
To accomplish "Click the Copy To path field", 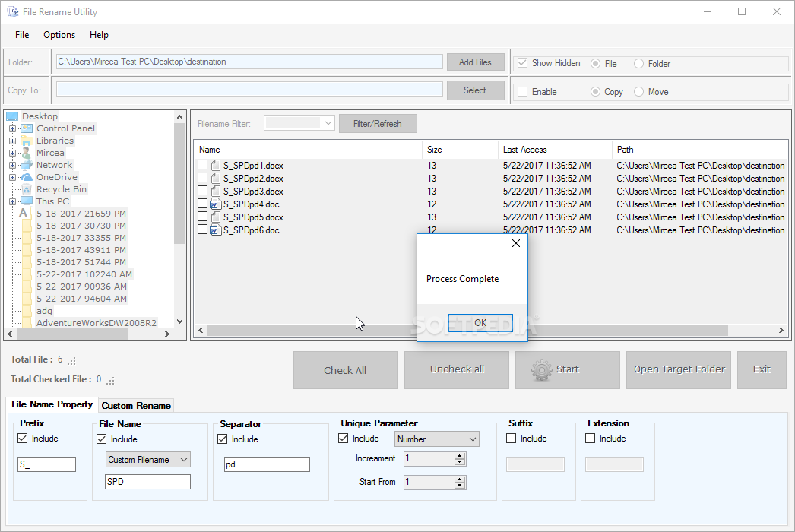I will (249, 89).
